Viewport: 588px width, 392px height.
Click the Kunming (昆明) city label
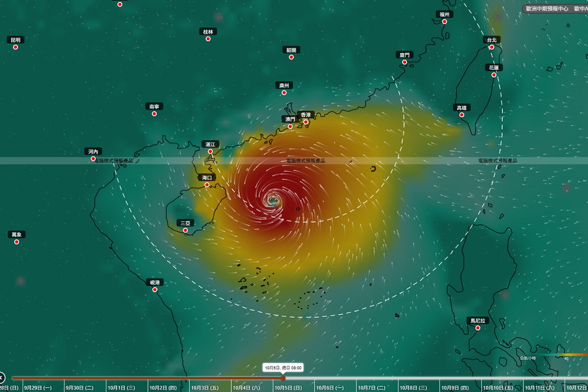pos(16,40)
